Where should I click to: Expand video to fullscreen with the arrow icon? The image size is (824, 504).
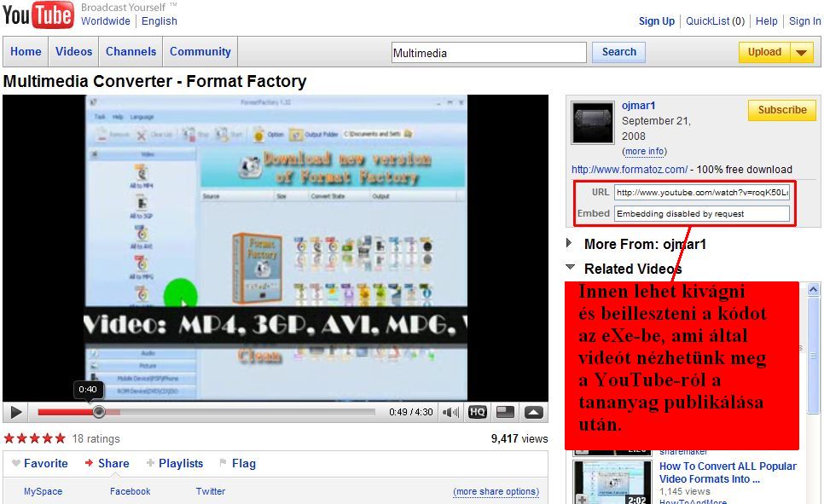pos(533,412)
